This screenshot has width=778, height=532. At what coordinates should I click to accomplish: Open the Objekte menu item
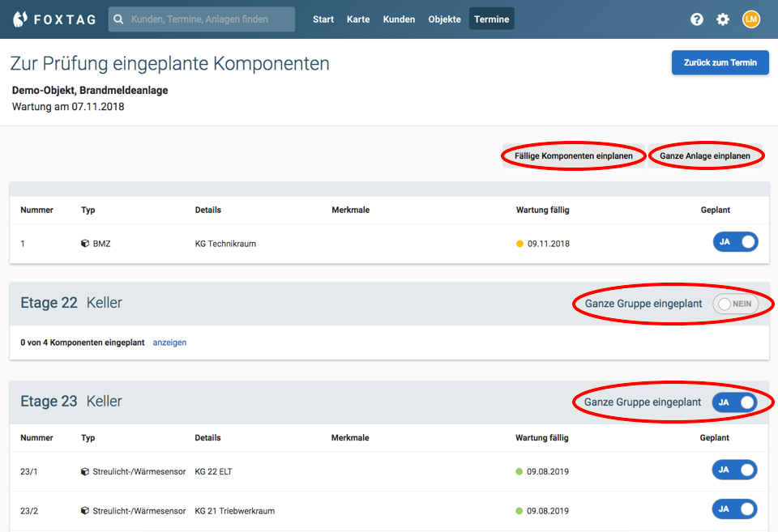pyautogui.click(x=445, y=19)
